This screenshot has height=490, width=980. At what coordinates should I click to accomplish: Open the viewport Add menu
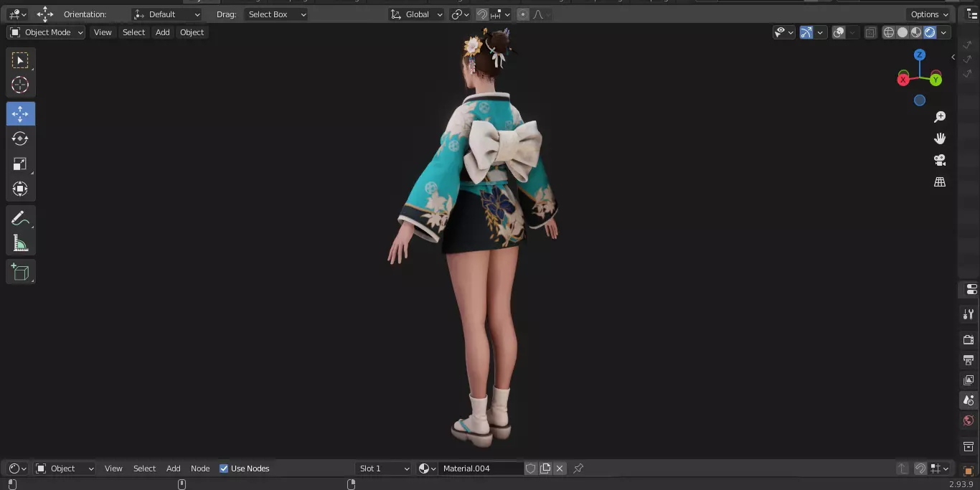point(163,32)
